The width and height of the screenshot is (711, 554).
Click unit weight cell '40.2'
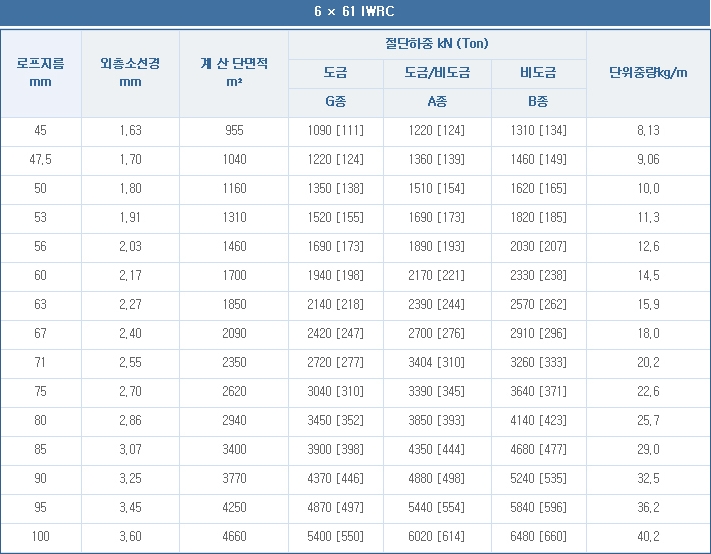[x=648, y=536]
